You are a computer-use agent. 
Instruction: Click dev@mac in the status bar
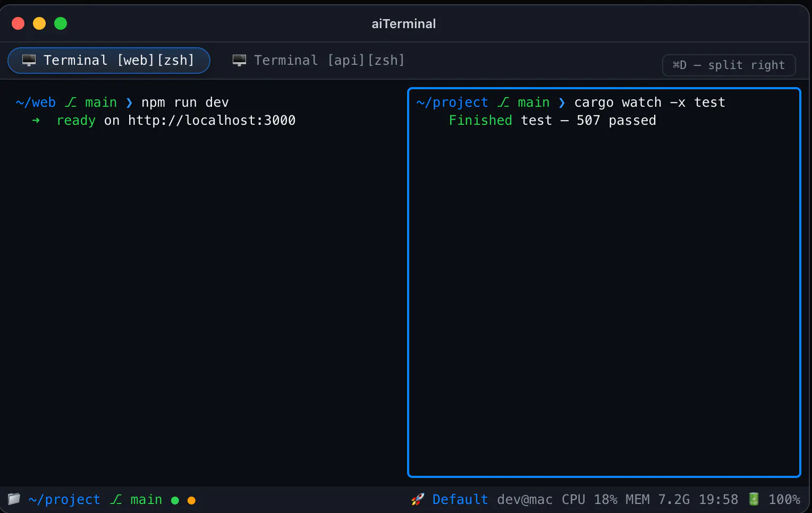[x=525, y=500]
